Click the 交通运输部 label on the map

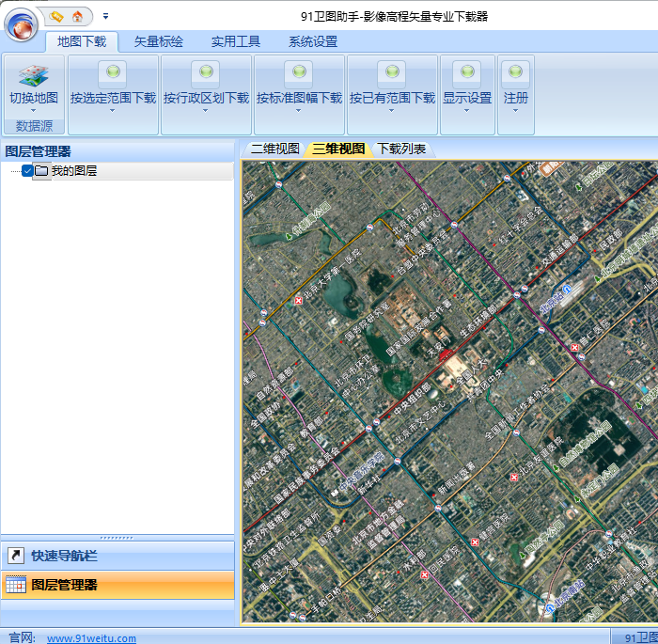[x=560, y=251]
